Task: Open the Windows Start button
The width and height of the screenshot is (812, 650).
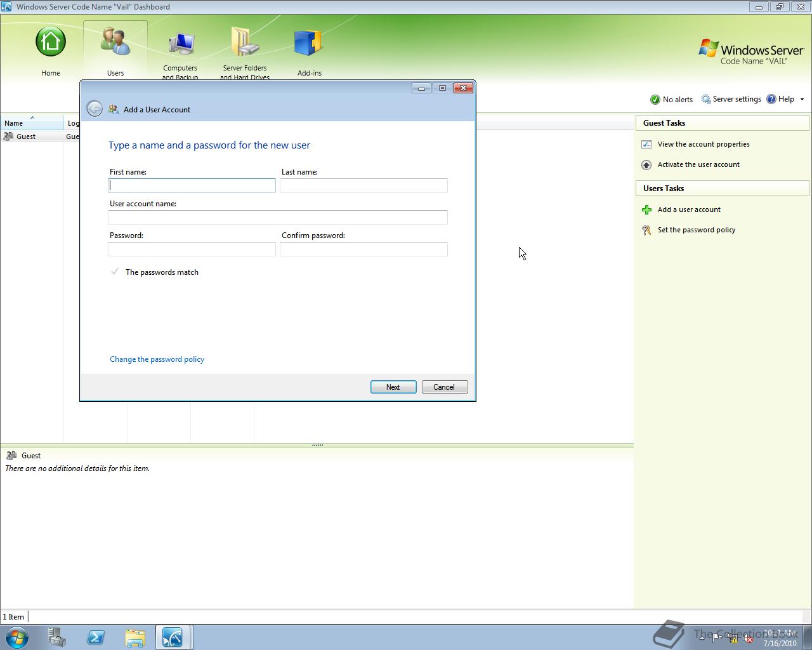Action: (x=17, y=637)
